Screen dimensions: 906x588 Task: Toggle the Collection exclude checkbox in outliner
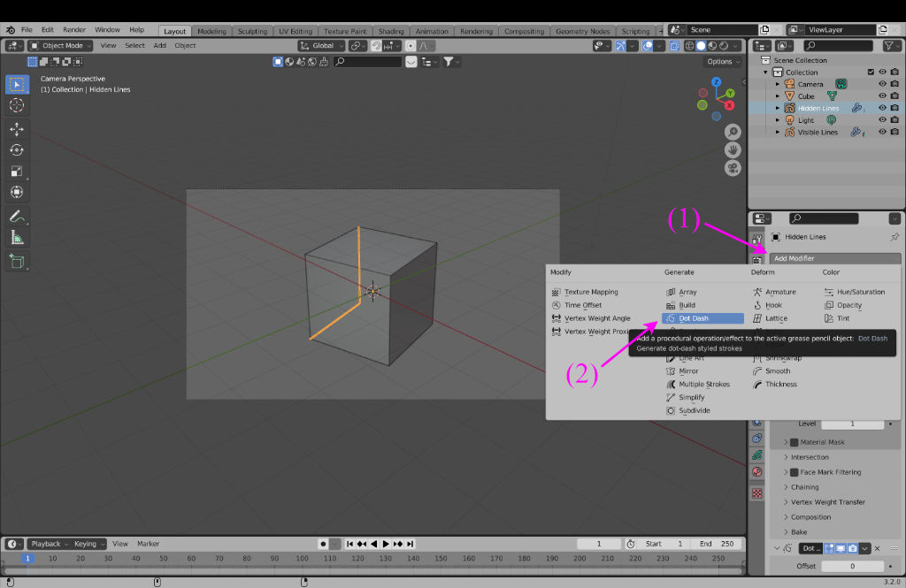(871, 73)
